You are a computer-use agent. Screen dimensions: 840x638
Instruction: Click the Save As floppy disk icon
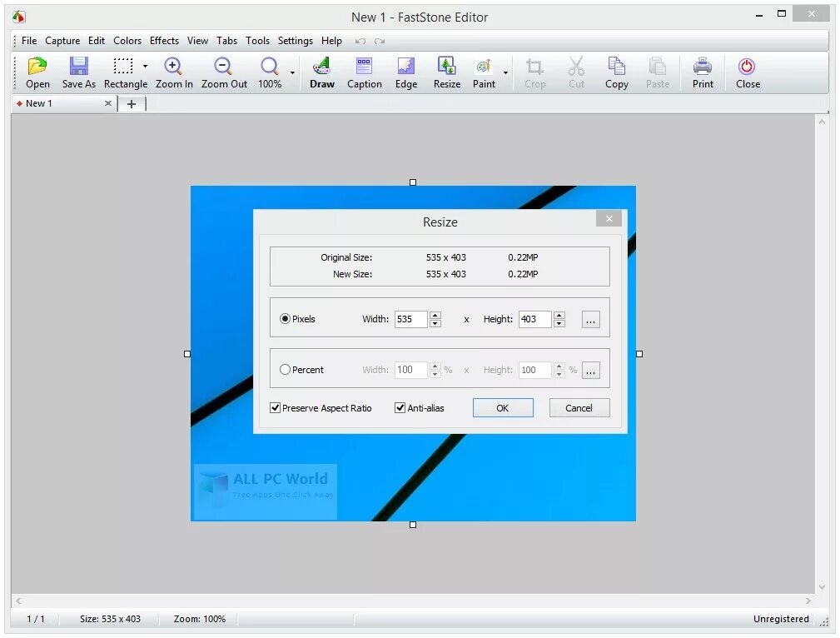79,66
